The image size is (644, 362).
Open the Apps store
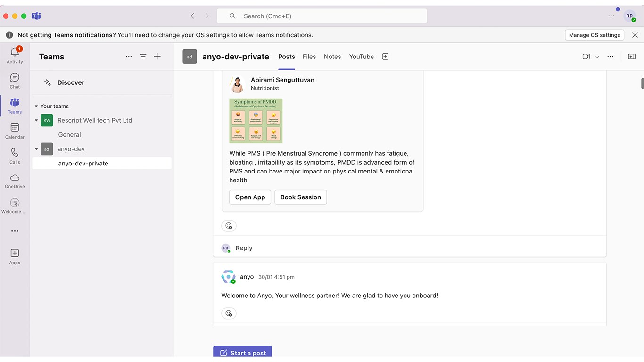tap(15, 256)
